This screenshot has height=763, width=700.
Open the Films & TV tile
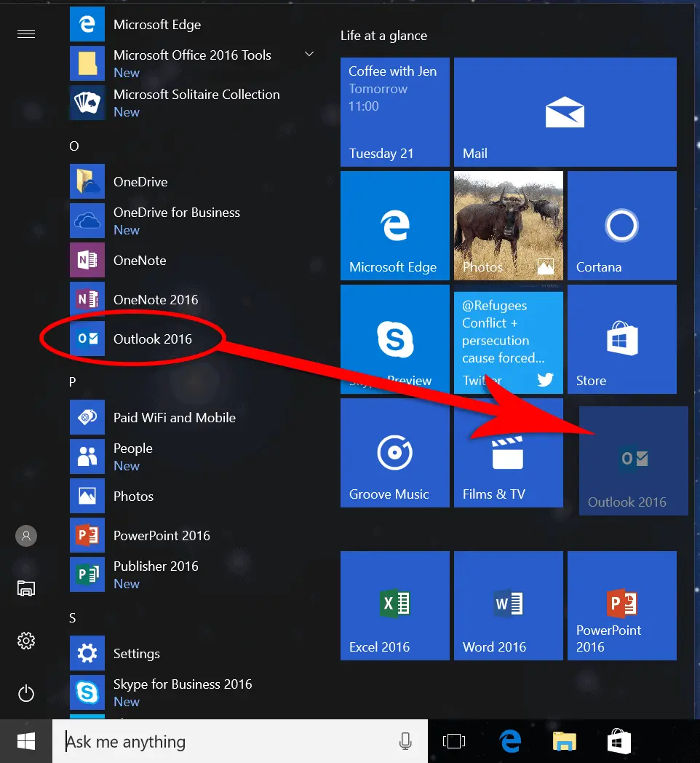[509, 453]
